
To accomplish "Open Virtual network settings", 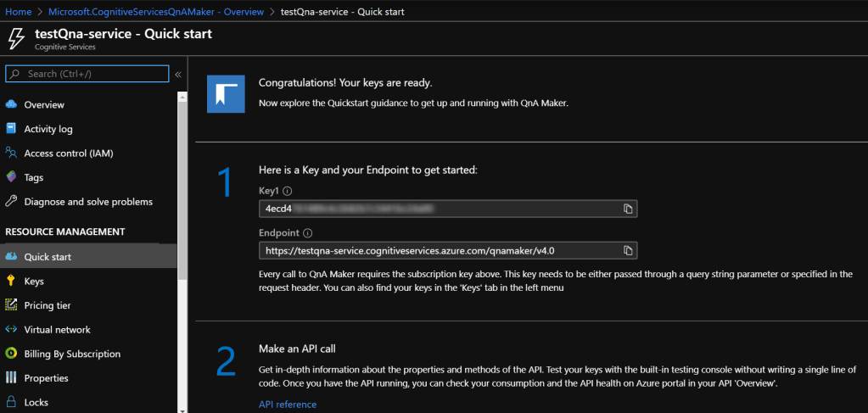I will tap(57, 330).
